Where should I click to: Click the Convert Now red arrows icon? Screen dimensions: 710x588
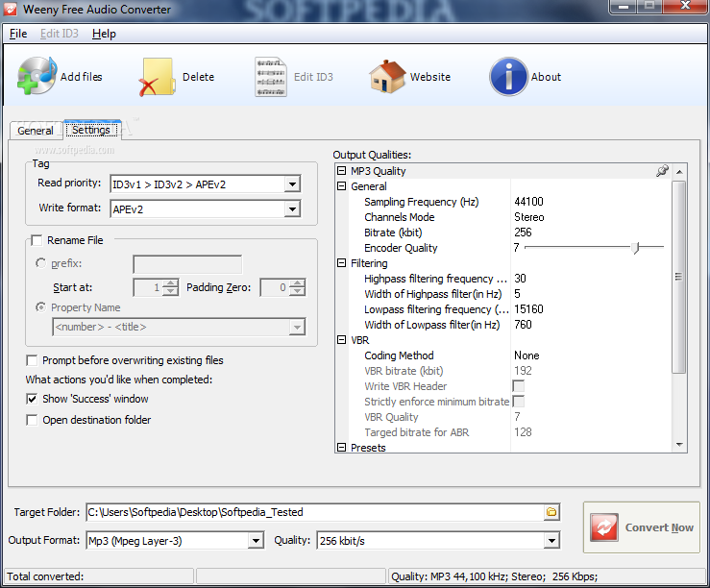coord(604,527)
